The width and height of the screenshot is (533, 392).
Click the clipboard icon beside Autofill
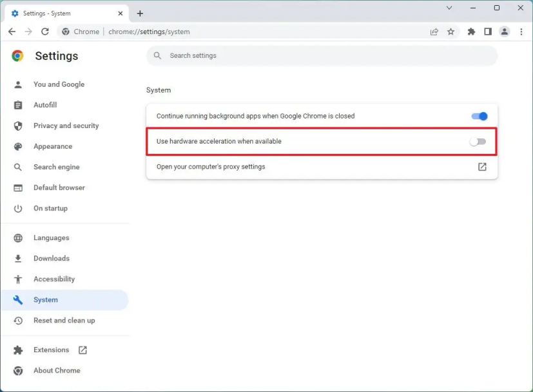[x=18, y=105]
